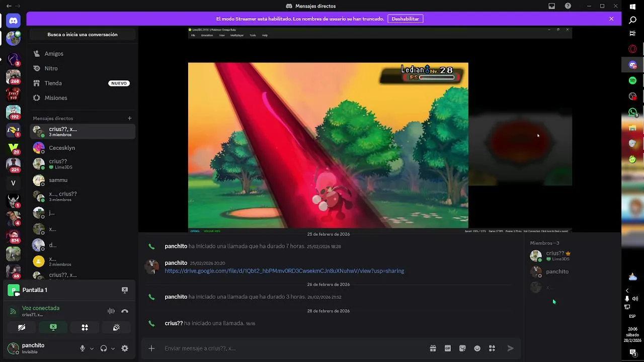Toggle screen sharing button

click(x=53, y=327)
